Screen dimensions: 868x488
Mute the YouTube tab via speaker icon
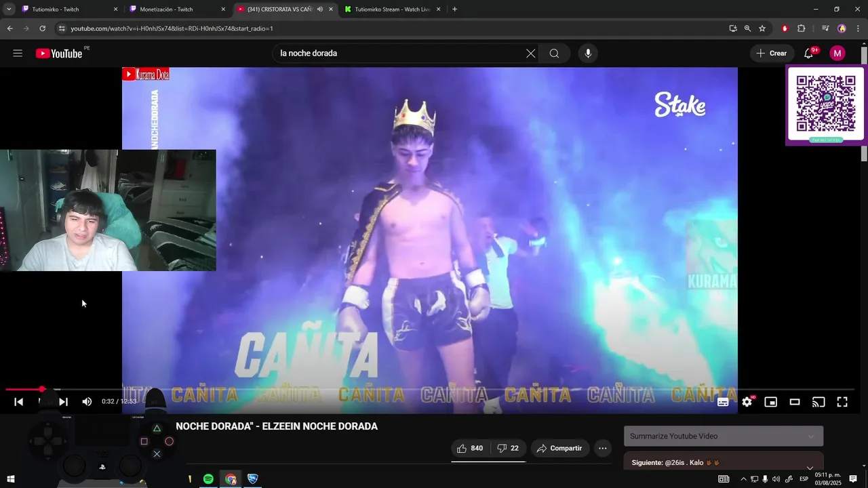(320, 9)
